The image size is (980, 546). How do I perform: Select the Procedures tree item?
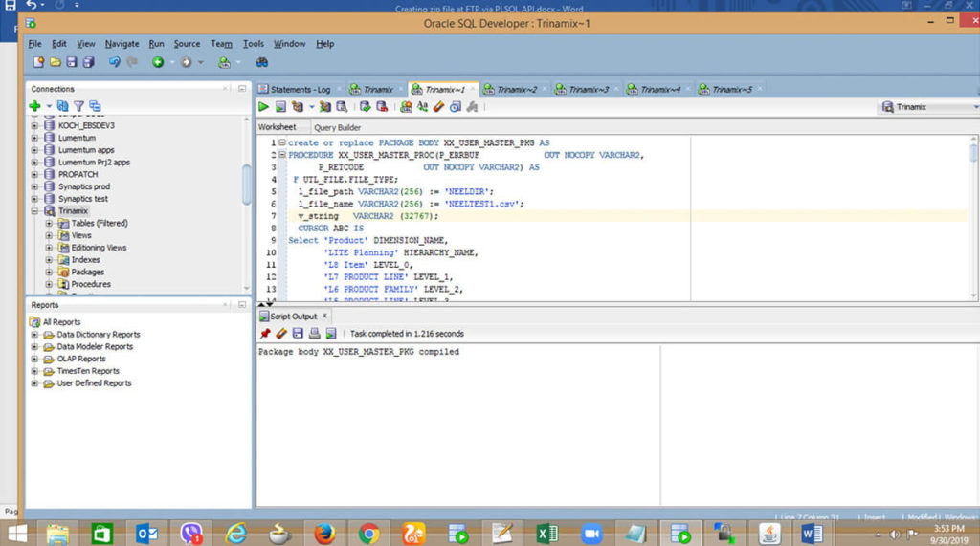[91, 284]
